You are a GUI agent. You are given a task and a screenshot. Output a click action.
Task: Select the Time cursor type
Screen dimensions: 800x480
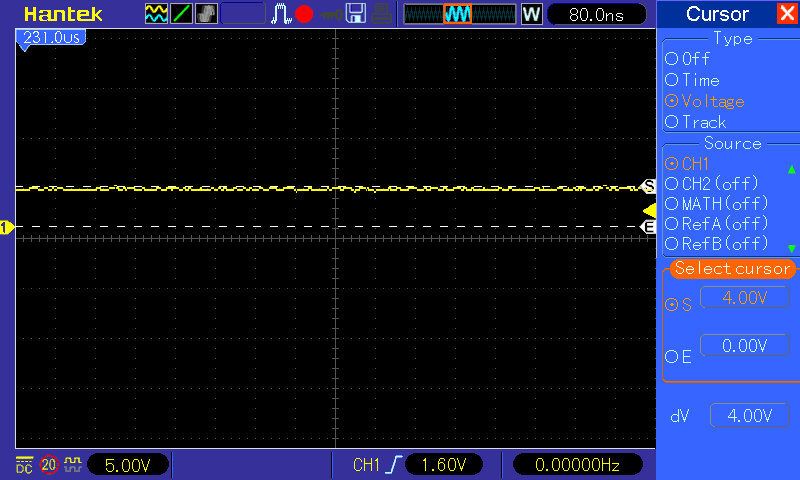692,80
